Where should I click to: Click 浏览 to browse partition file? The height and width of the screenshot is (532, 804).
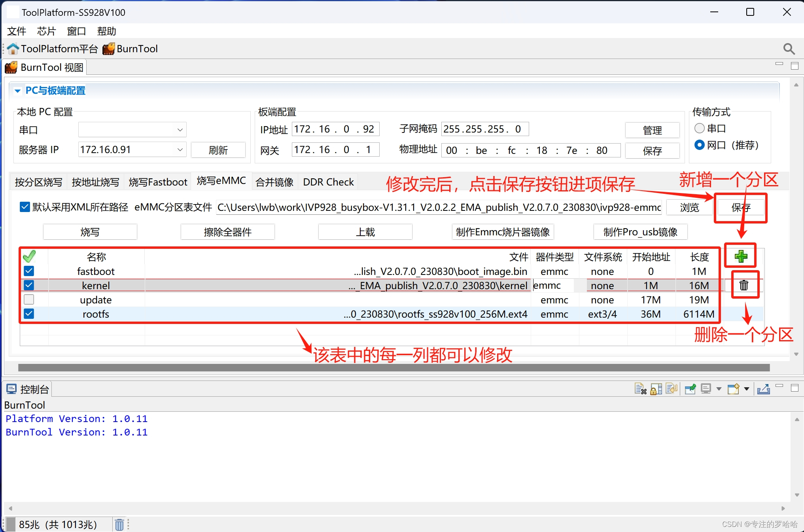pyautogui.click(x=689, y=207)
